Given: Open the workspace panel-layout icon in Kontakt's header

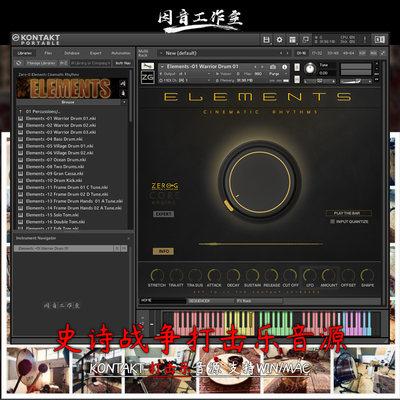Looking at the screenshot, I should point(292,40).
